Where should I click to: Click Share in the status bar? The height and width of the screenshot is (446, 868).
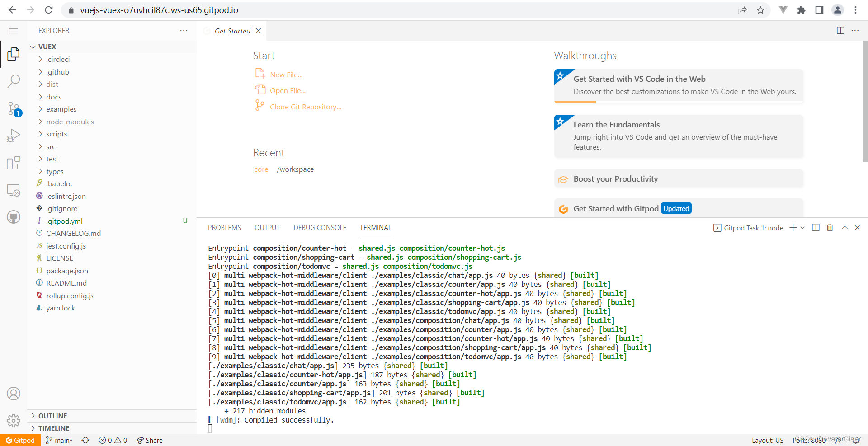(x=150, y=440)
